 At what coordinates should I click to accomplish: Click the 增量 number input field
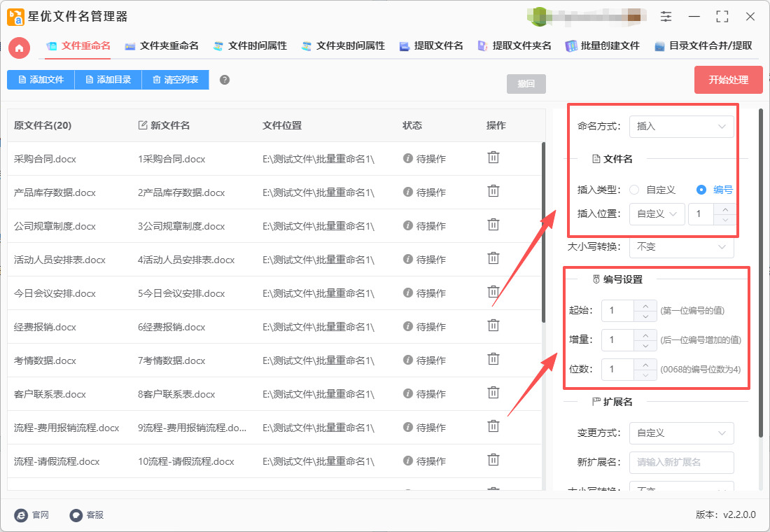pyautogui.click(x=618, y=340)
